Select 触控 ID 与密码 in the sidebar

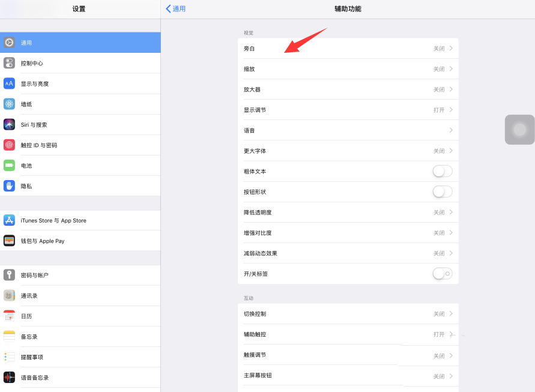click(x=80, y=145)
